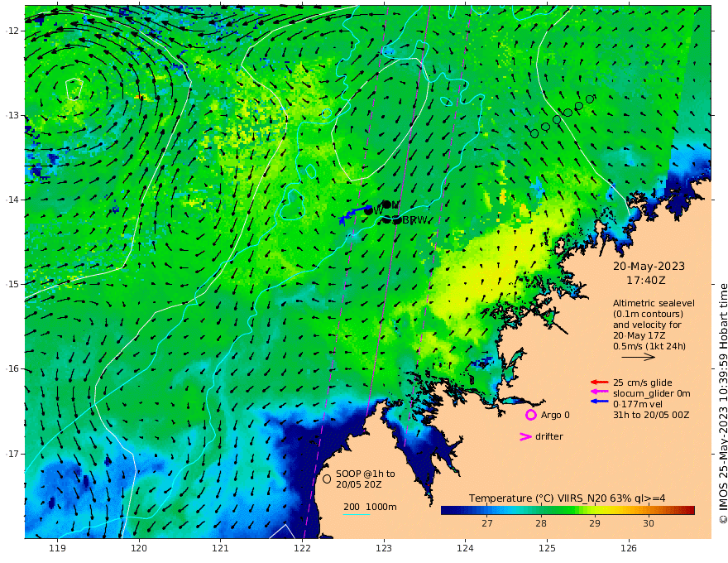Click longitude axis label 121
Screen dimensions: 728x563
coord(221,549)
